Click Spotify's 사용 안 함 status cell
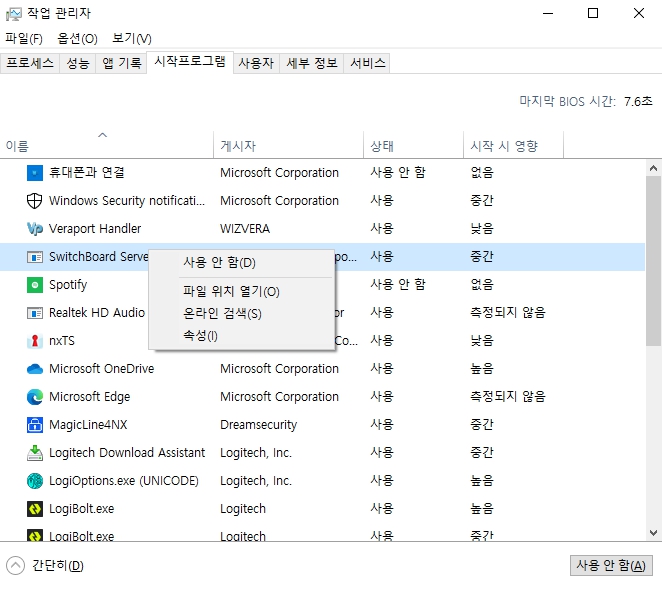The image size is (662, 589). point(398,285)
